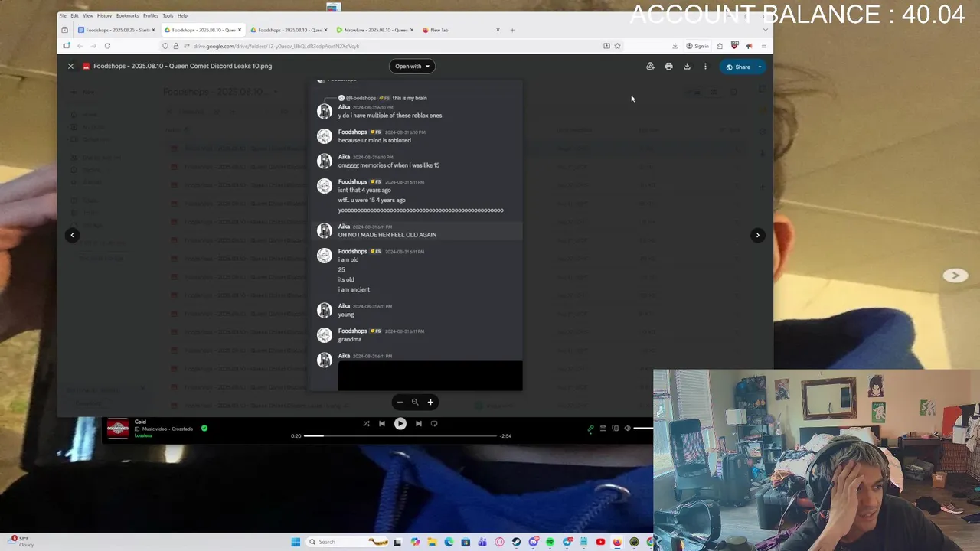Open the File menu in Firefox

tap(63, 15)
